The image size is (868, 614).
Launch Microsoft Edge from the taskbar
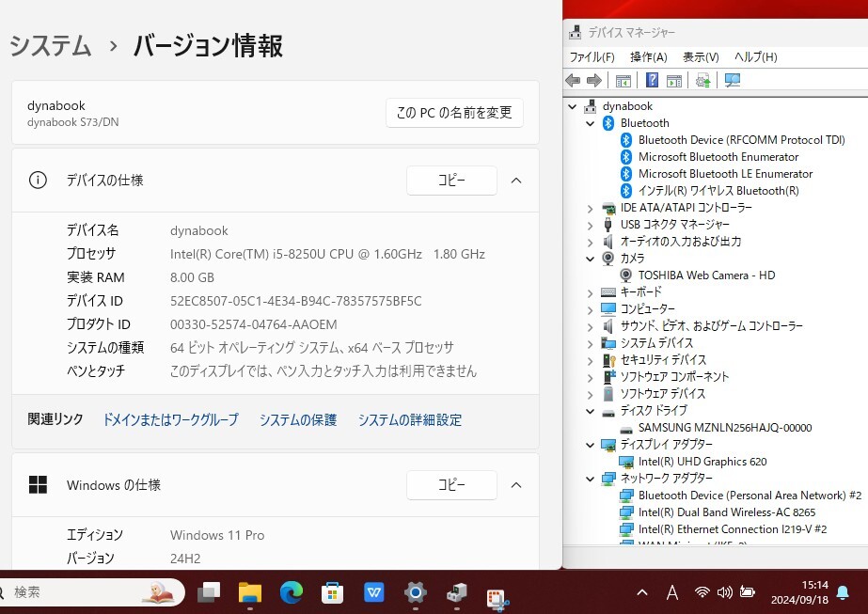click(292, 593)
